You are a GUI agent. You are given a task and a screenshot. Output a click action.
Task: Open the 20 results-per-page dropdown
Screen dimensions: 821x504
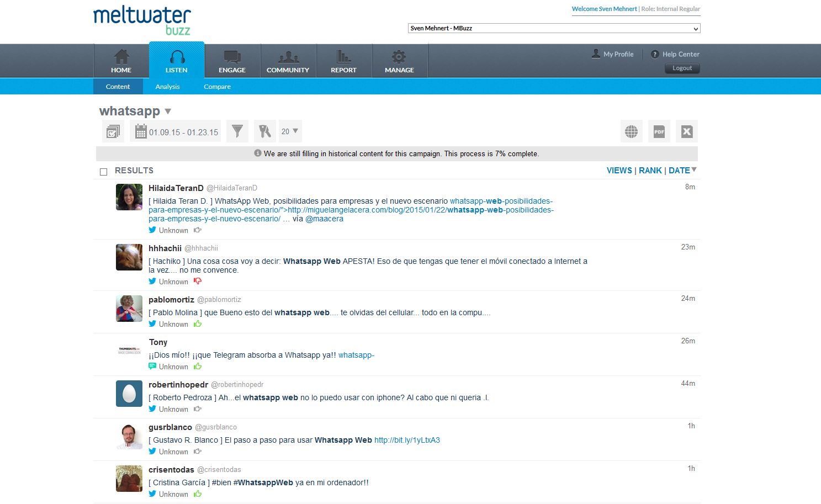pos(290,131)
